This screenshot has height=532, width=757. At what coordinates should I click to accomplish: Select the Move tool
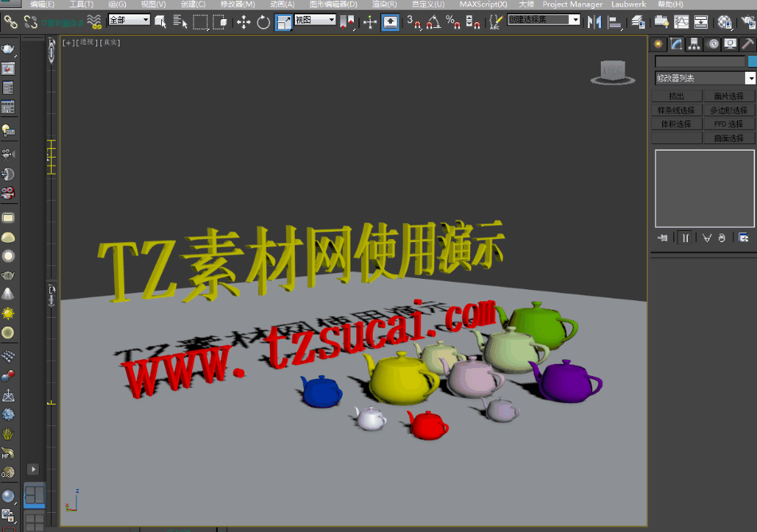(x=244, y=22)
